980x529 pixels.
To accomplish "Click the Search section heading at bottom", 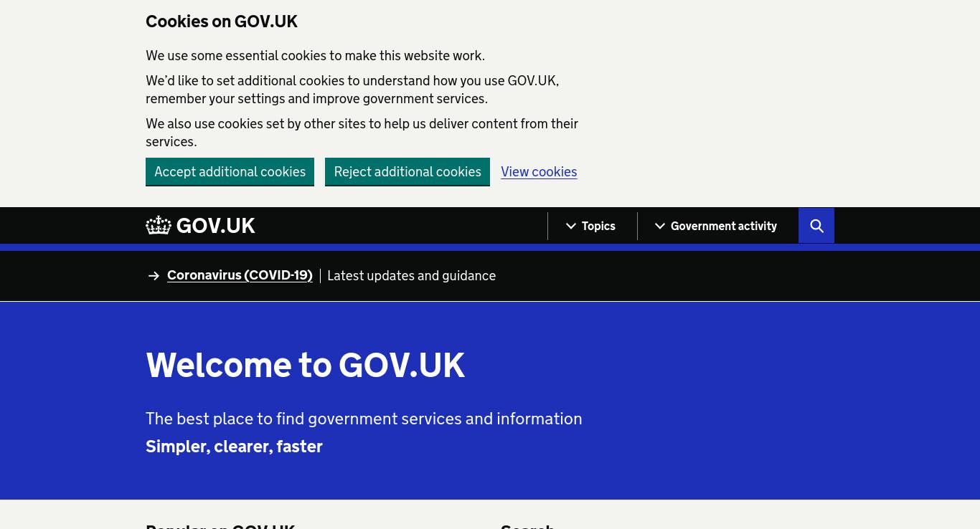I will coord(527,525).
